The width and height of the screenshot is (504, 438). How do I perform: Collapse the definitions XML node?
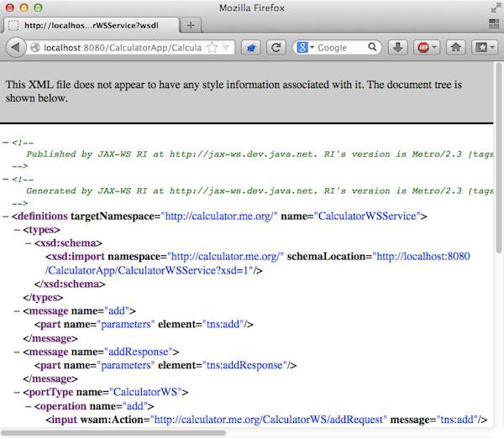pos(7,216)
